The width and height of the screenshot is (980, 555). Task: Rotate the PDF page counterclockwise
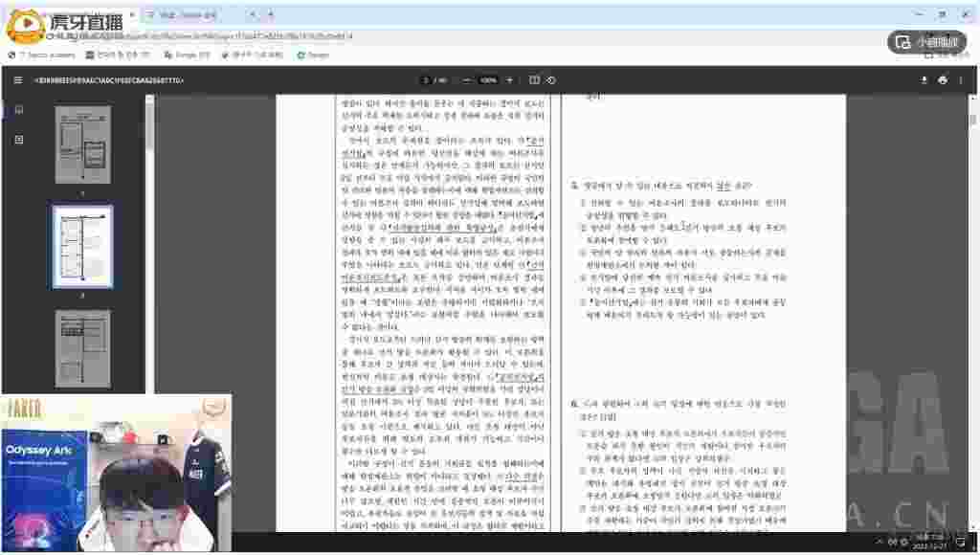point(551,80)
